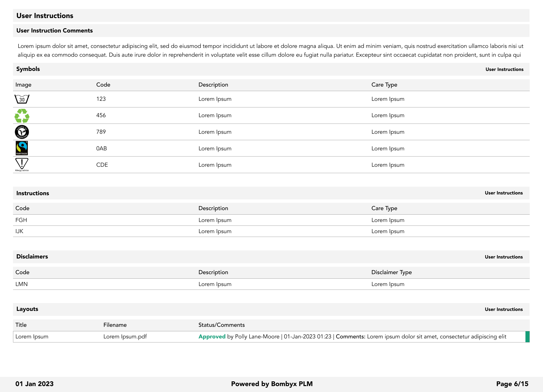This screenshot has height=392, width=543.
Task: Click User Instructions label beside Symbols
Action: pos(505,69)
